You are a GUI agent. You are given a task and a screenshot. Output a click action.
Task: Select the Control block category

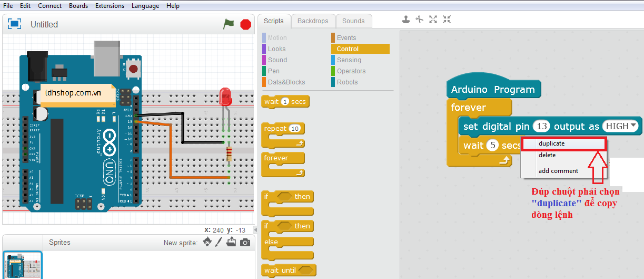[x=360, y=49]
